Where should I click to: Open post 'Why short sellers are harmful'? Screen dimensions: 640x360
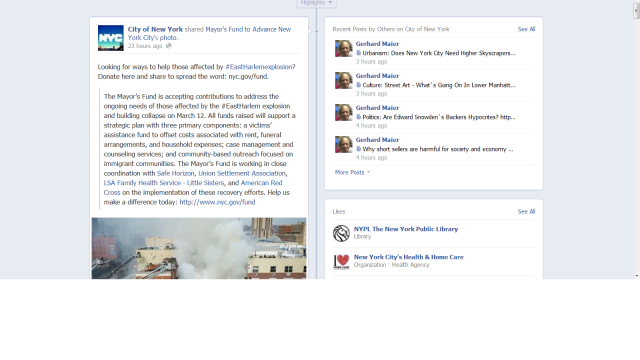pyautogui.click(x=438, y=149)
